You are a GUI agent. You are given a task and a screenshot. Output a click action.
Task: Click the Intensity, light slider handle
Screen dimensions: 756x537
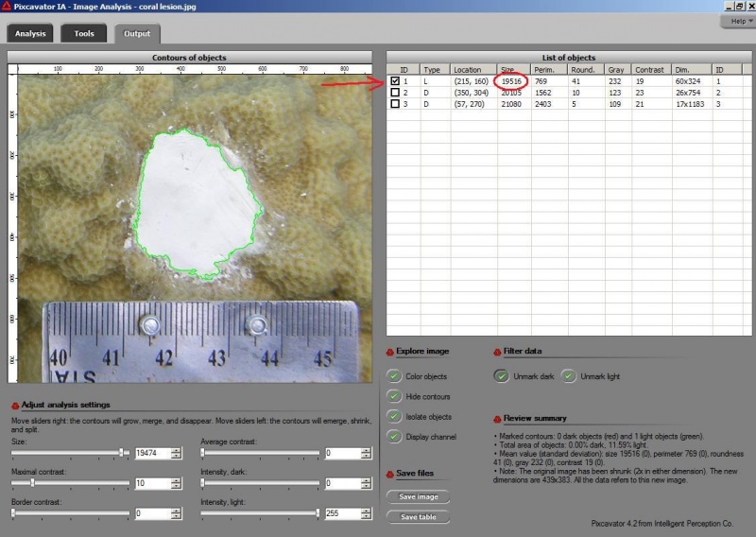tap(318, 512)
